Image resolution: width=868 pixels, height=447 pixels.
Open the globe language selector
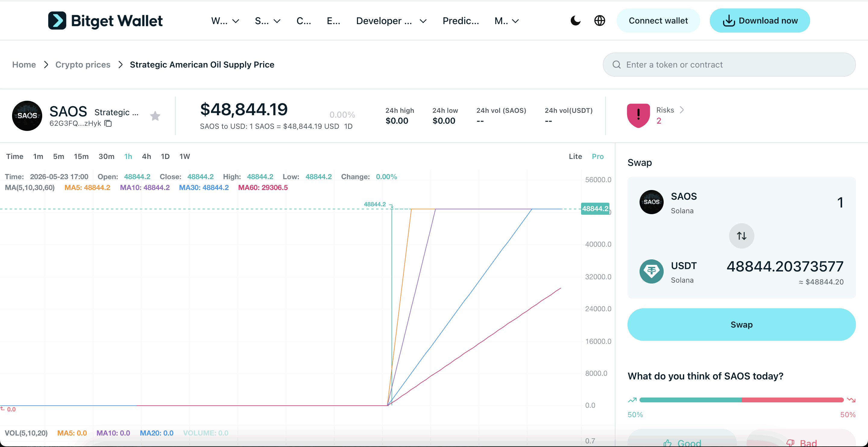(x=599, y=21)
